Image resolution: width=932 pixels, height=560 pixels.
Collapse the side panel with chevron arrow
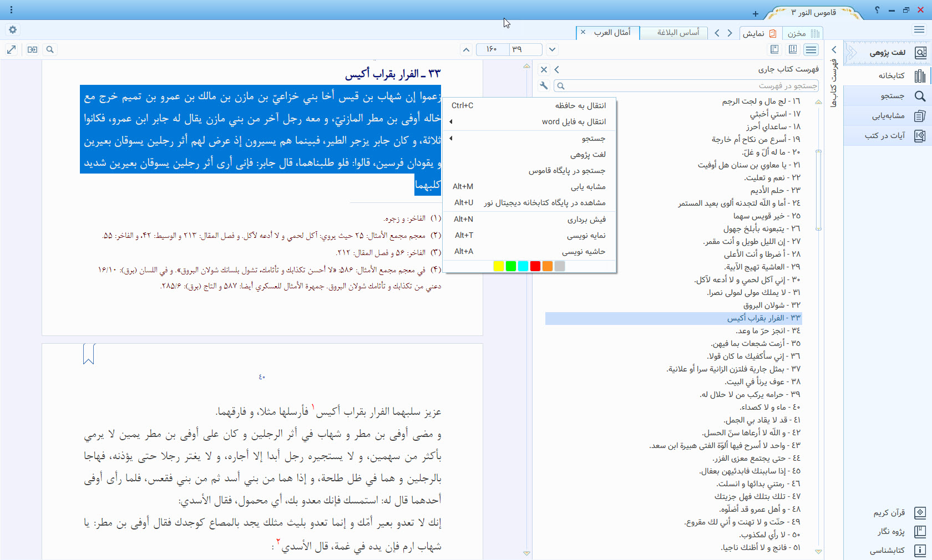833,50
